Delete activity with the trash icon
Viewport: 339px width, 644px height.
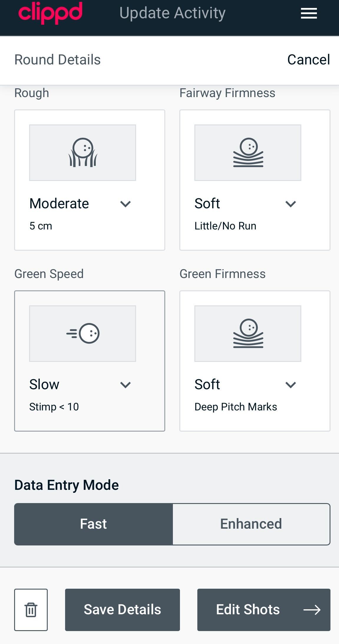31,610
